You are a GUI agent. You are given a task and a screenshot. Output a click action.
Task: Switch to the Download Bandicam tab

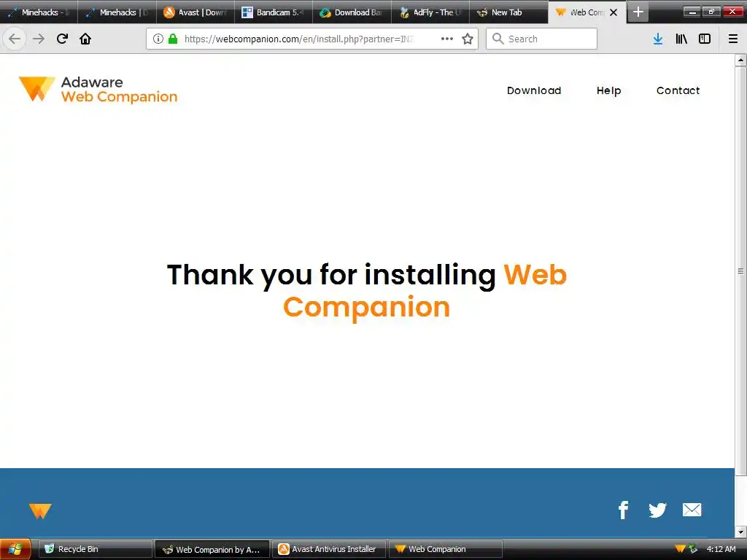352,12
